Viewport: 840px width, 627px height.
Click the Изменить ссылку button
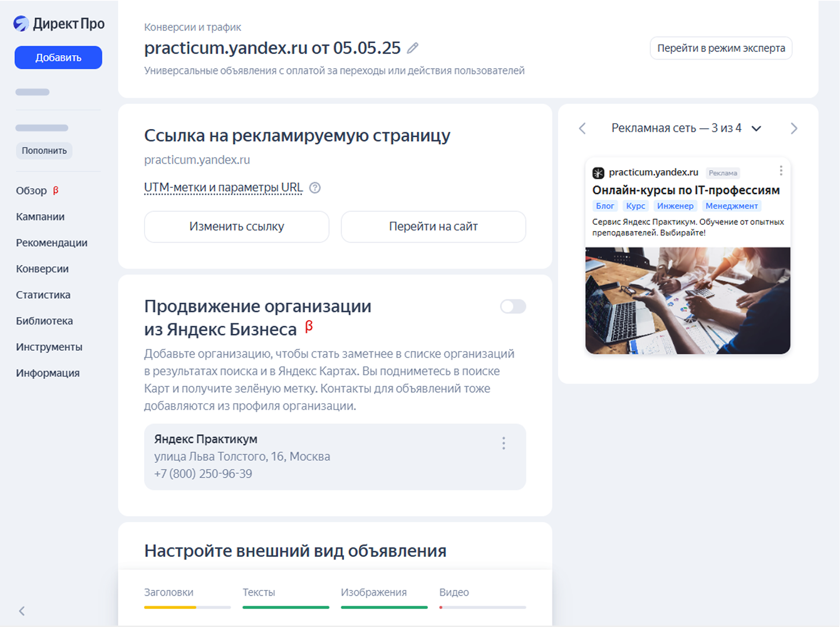(237, 227)
